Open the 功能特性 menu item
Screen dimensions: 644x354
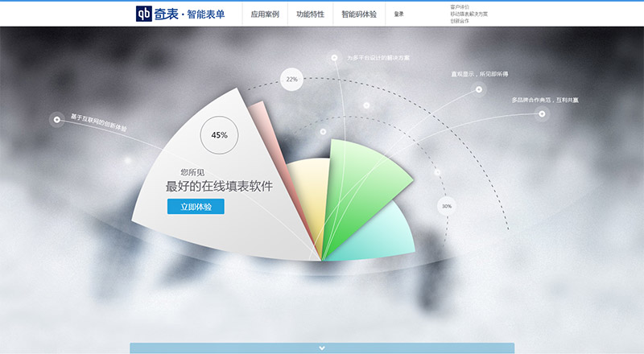point(310,14)
